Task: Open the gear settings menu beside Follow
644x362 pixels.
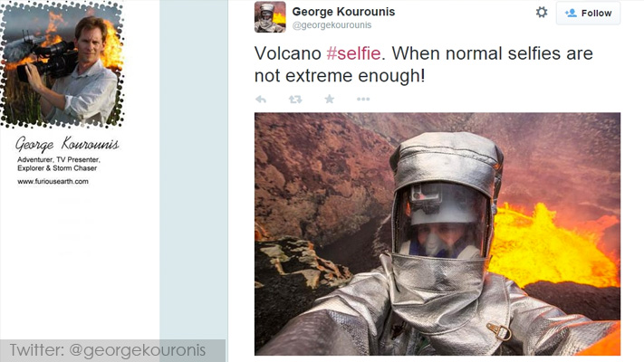Action: point(542,13)
